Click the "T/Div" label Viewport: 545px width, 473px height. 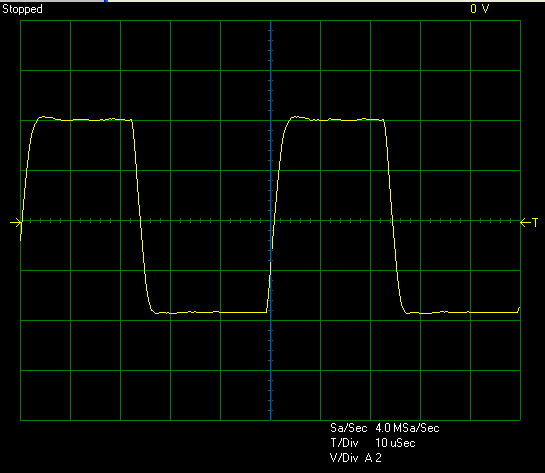pos(344,443)
